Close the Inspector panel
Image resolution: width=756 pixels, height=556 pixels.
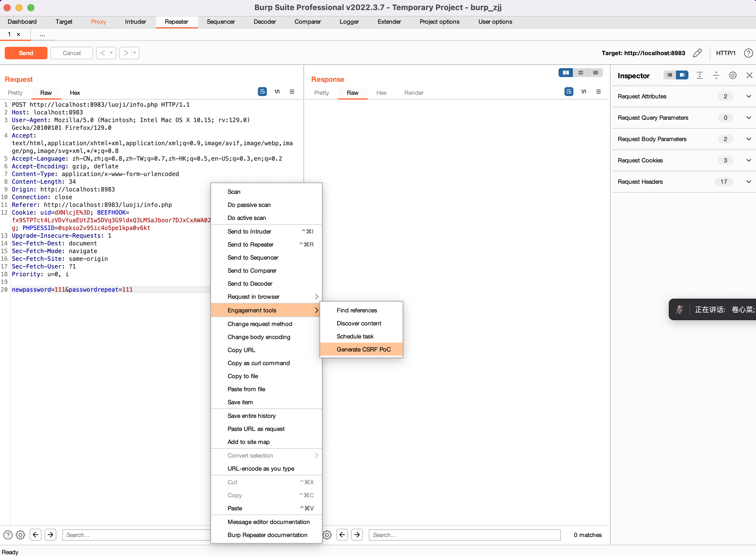click(x=749, y=75)
